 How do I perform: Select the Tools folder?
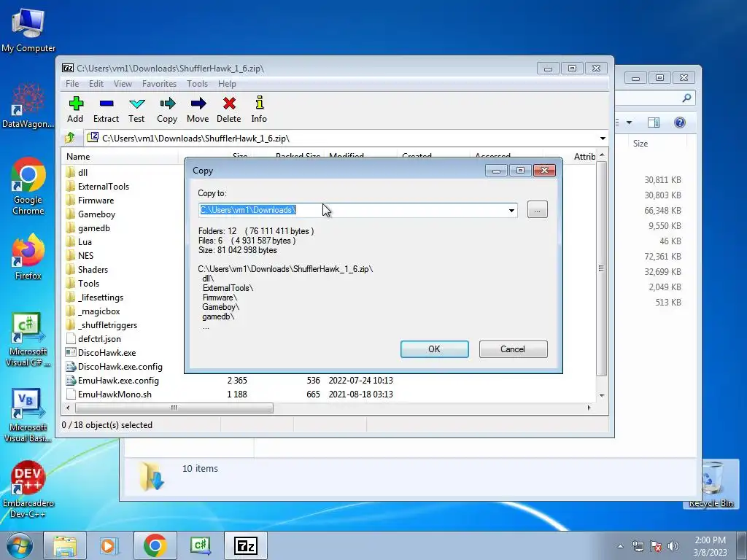(82, 284)
